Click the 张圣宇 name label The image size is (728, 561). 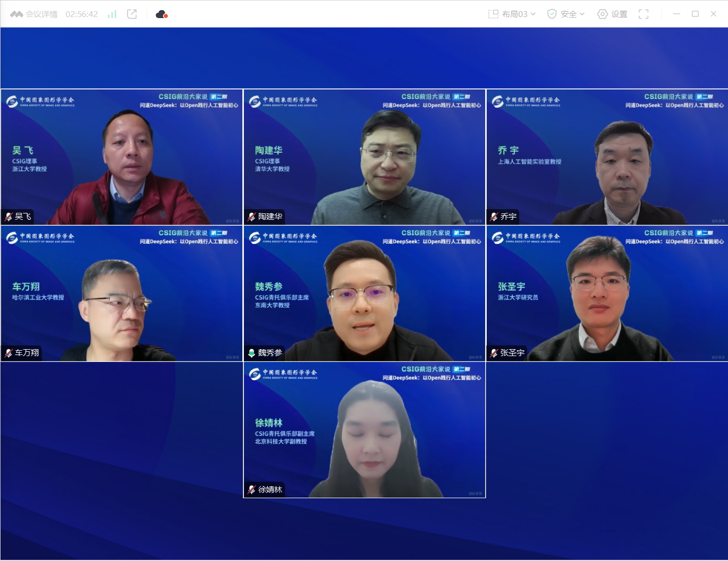click(512, 353)
